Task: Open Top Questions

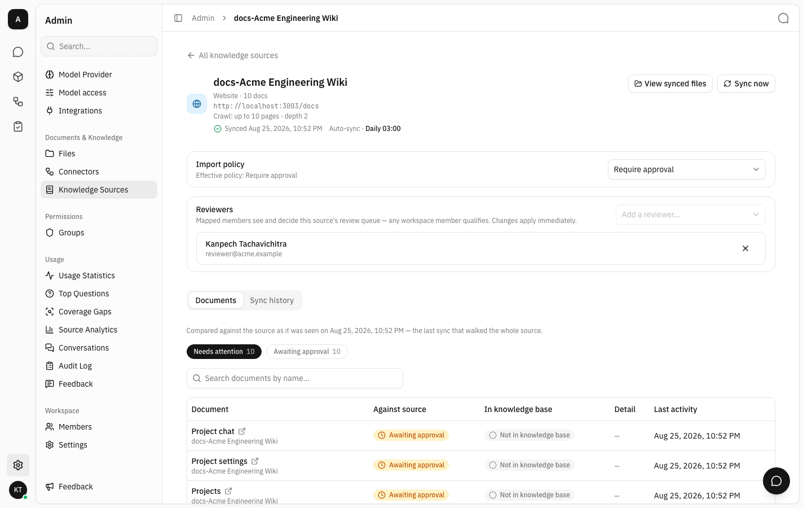Action: pyautogui.click(x=99, y=294)
